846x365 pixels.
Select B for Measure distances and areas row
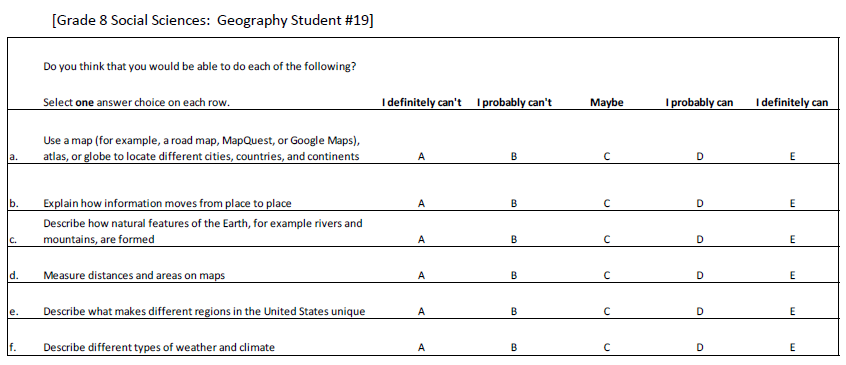[x=514, y=276]
